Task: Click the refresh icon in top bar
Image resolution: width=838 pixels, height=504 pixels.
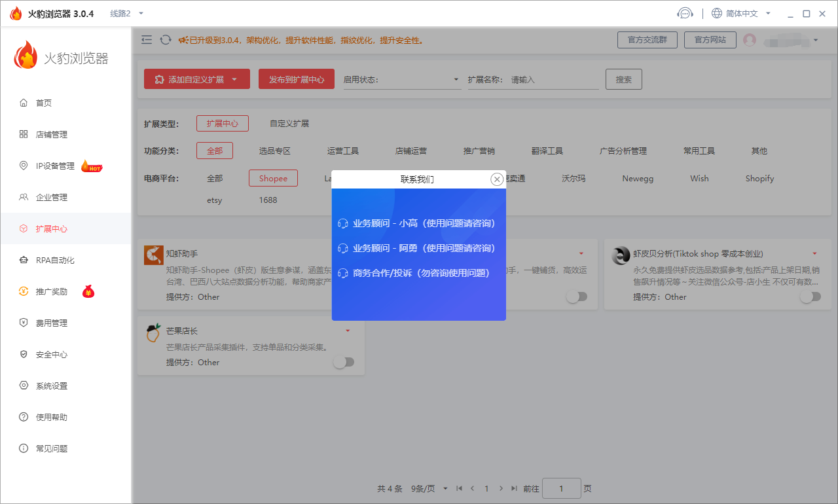Action: tap(166, 40)
